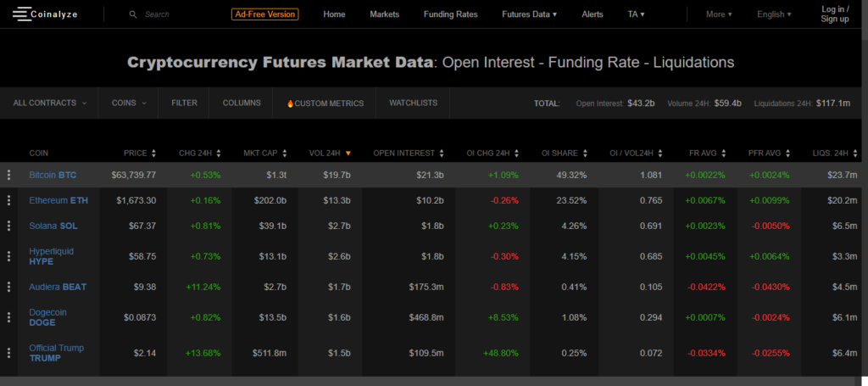This screenshot has height=386, width=868.
Task: Click Bitcoin price $63,739.77
Action: click(x=133, y=175)
